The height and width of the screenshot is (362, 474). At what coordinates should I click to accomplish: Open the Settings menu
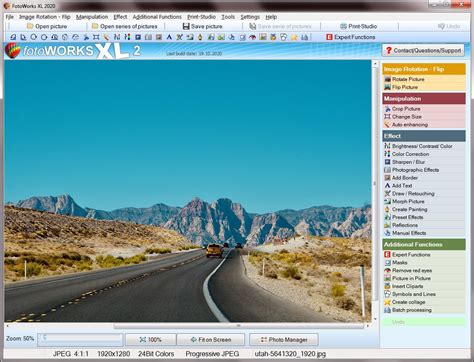coord(250,17)
